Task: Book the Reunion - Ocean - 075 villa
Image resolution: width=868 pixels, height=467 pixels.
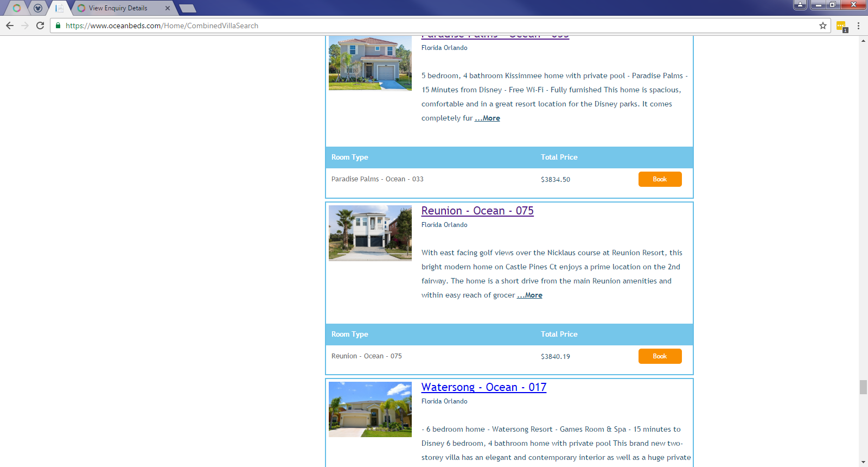Action: coord(660,356)
